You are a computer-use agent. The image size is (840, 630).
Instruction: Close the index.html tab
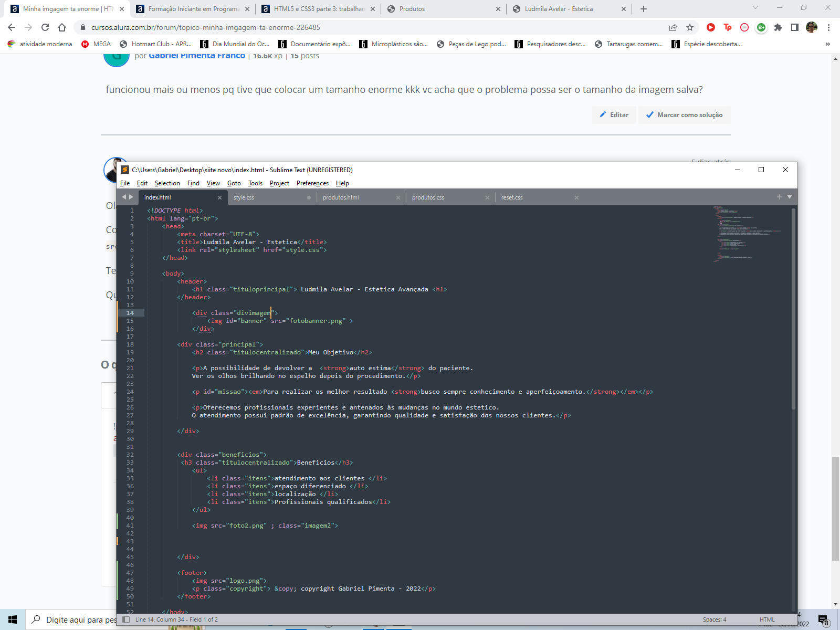pos(219,198)
